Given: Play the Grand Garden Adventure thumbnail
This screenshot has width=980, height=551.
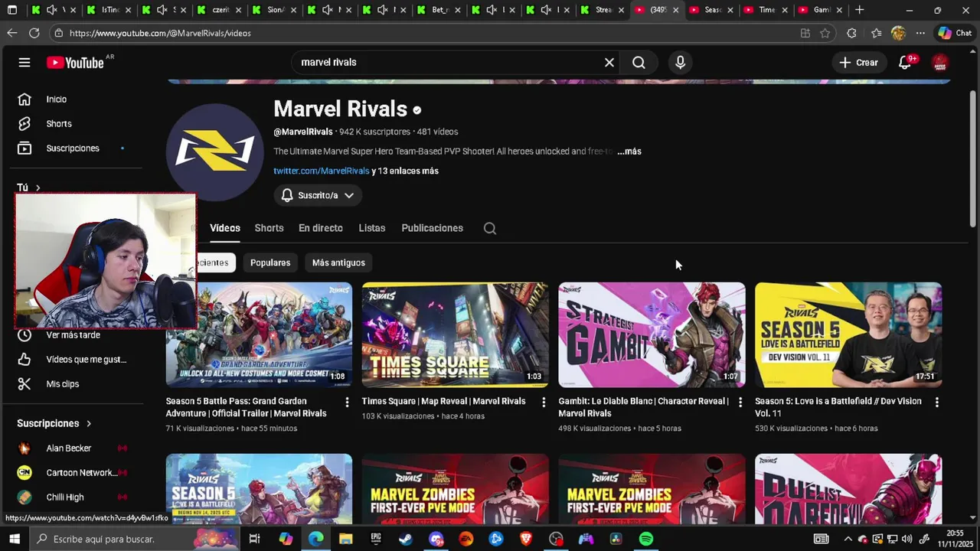Looking at the screenshot, I should pyautogui.click(x=259, y=335).
